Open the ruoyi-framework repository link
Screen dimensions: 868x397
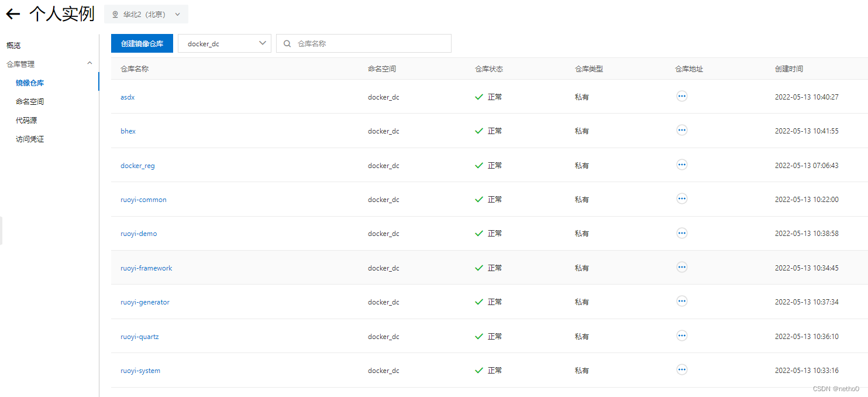(146, 268)
